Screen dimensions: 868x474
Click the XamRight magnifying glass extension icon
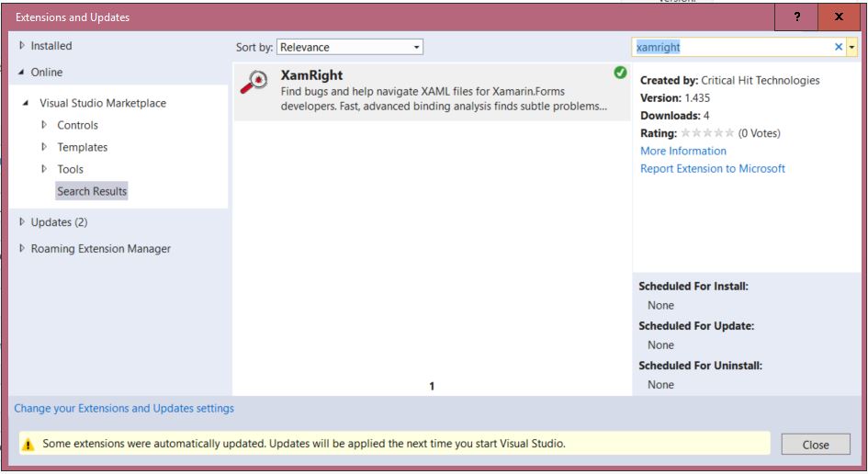point(254,83)
